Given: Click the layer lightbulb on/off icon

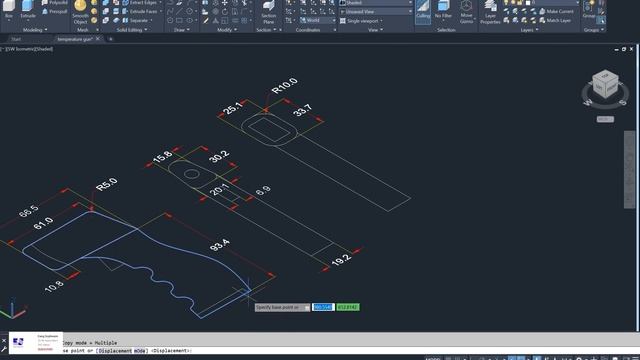Looking at the screenshot, I should [506, 2].
